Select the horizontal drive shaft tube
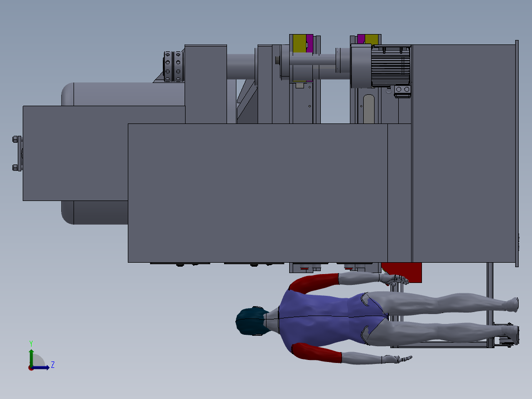This screenshot has height=399, width=532. 240,67
